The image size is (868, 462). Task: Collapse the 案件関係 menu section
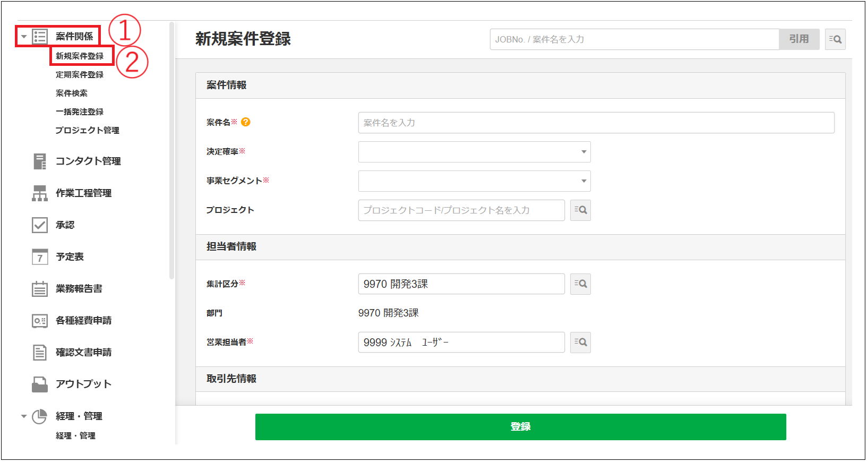24,37
